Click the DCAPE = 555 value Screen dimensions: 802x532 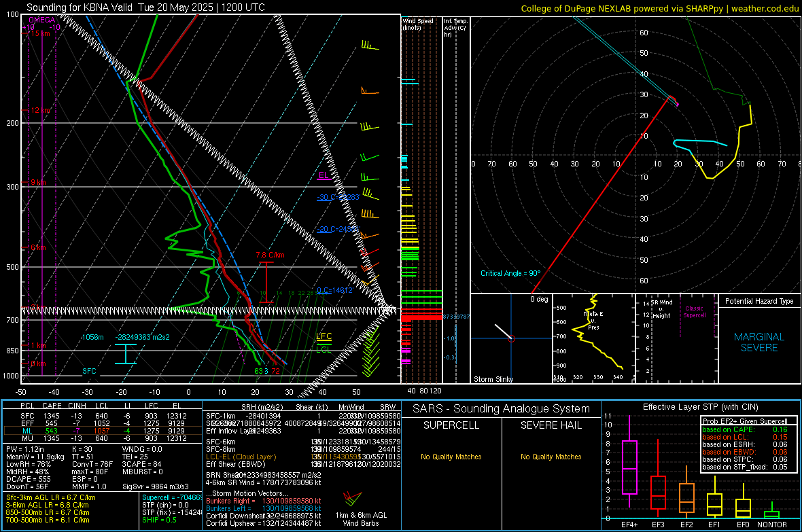point(29,479)
